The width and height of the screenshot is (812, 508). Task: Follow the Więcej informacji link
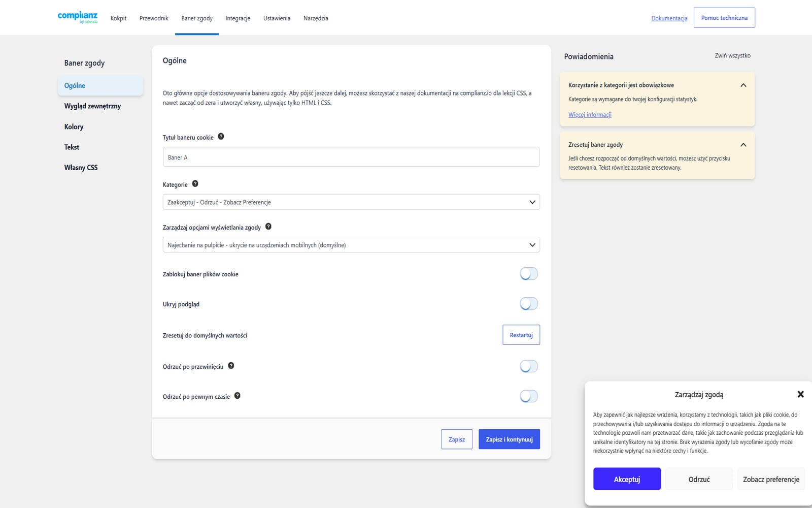click(x=590, y=115)
